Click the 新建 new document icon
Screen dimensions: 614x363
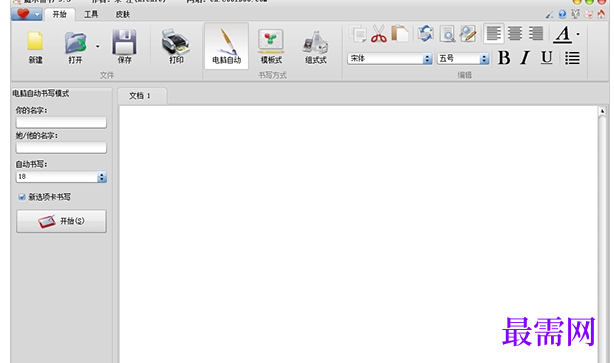35,42
